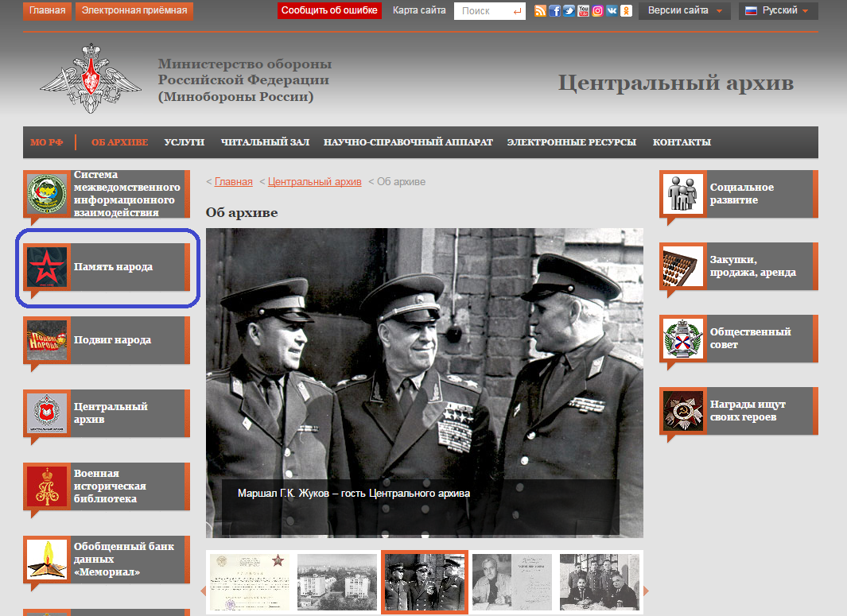847x616 pixels.
Task: Click the Система межведомственного взаимодействия emblem icon
Action: pos(47,193)
